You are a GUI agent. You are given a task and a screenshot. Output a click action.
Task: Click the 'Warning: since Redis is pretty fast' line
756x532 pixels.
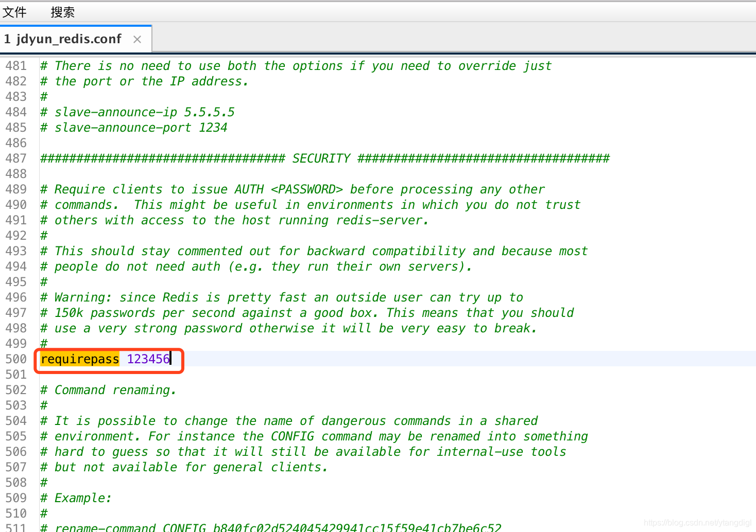(282, 297)
